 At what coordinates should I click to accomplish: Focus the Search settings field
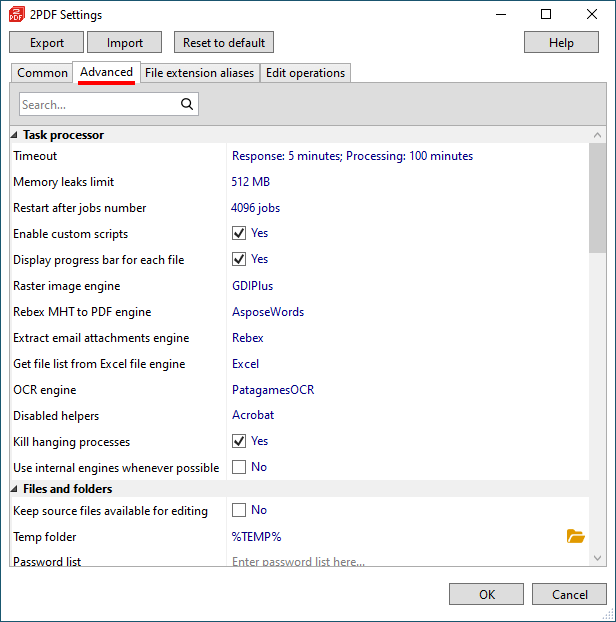[x=100, y=104]
